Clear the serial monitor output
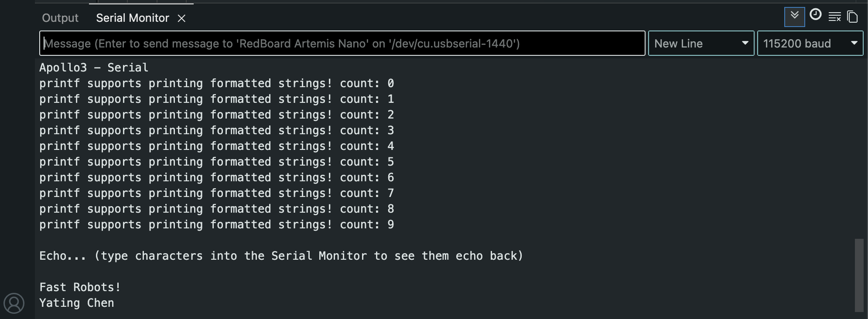The image size is (868, 319). [834, 17]
